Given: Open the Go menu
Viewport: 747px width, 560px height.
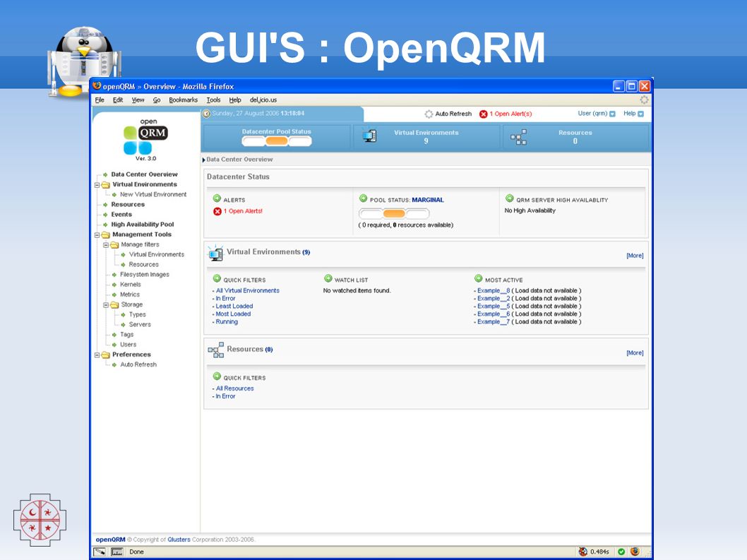Looking at the screenshot, I should (x=157, y=100).
